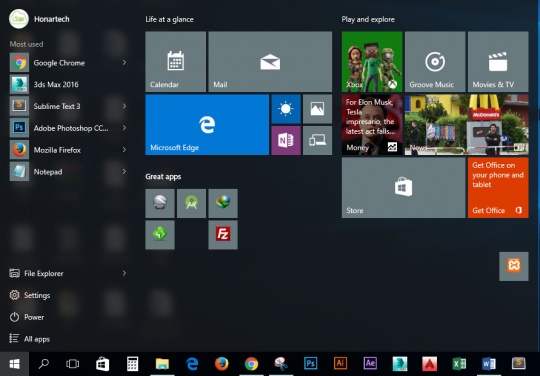Expand Mozilla Firefox jump list arrow
Screen dimensions: 540x376
pyautogui.click(x=124, y=150)
